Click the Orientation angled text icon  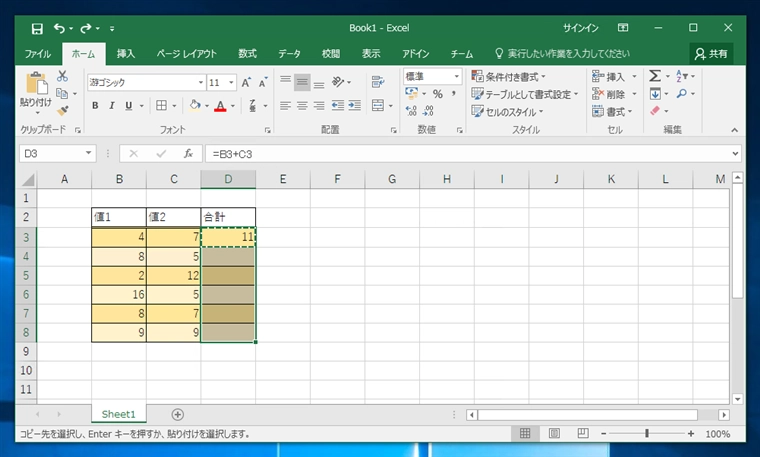338,82
